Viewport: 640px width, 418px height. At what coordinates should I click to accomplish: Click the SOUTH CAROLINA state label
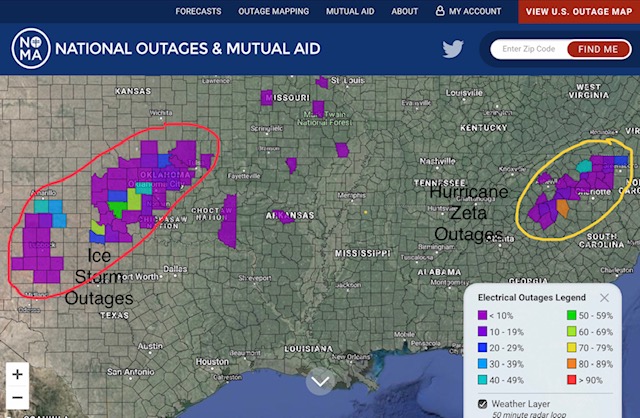click(602, 240)
